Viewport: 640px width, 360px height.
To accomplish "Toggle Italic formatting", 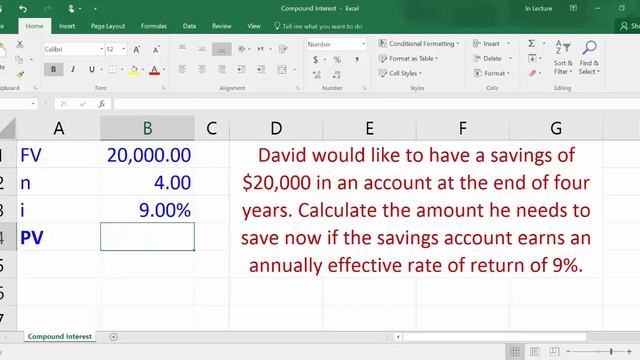I will 73,69.
